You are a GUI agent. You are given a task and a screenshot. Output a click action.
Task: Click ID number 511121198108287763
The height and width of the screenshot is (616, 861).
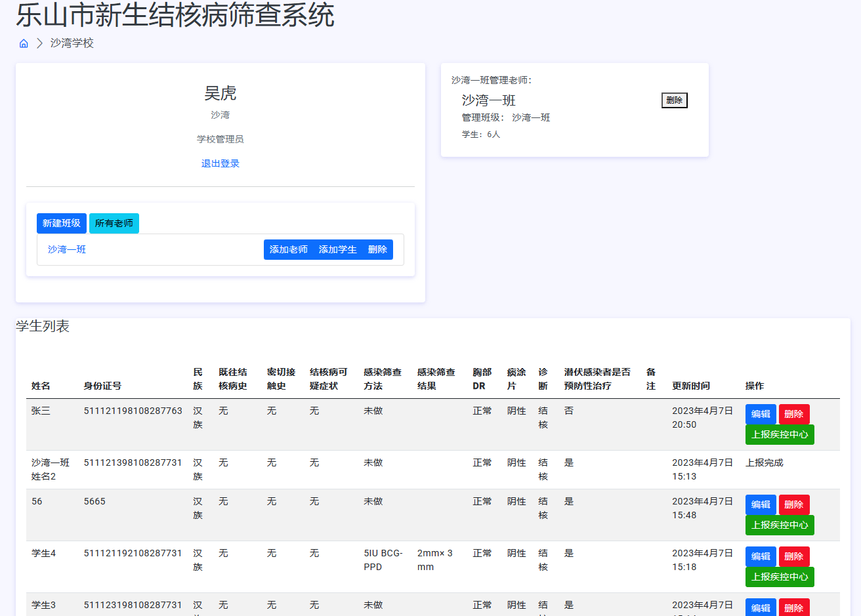tap(133, 411)
